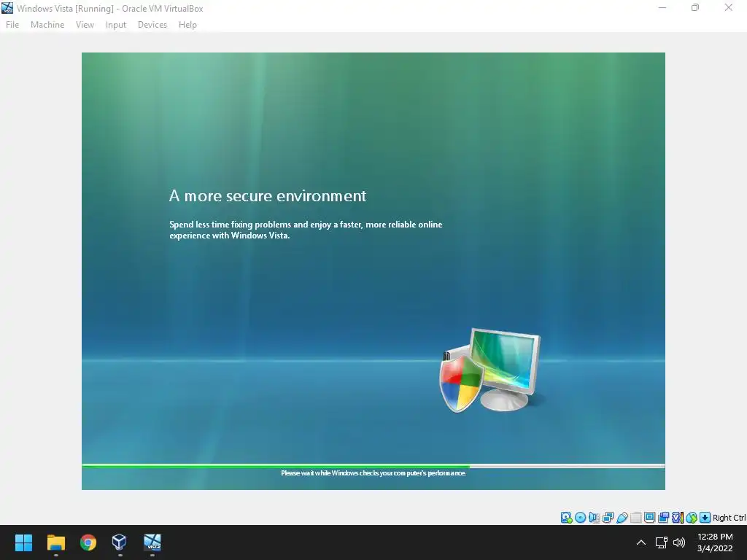This screenshot has width=747, height=560.
Task: Click the display settings indicator icon
Action: point(649,518)
